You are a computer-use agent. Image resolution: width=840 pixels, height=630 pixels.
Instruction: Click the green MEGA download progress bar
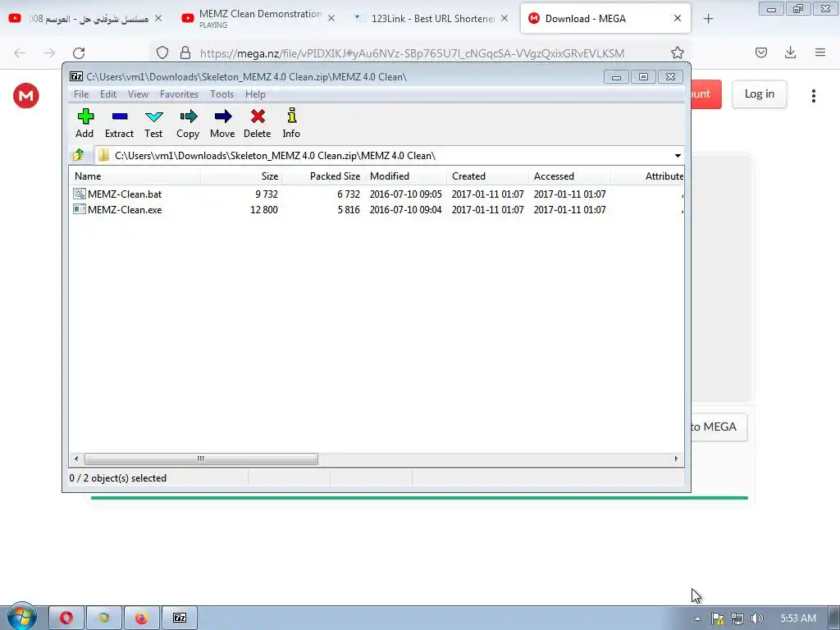(419, 498)
